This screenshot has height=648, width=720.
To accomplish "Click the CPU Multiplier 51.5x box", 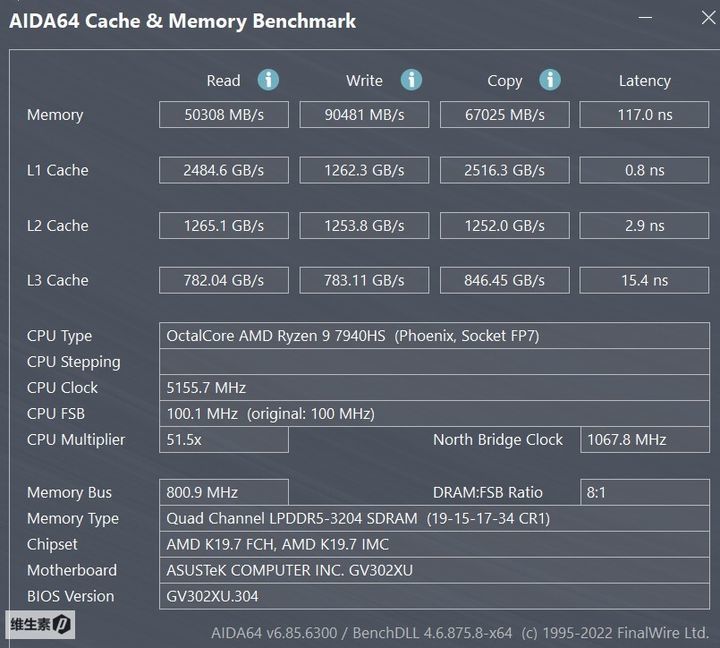I will click(x=224, y=440).
